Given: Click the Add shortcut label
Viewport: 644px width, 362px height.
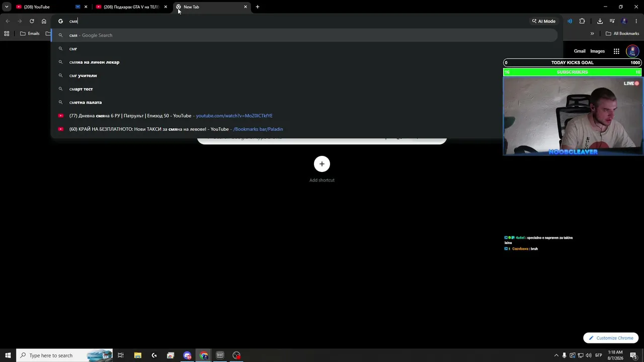Looking at the screenshot, I should pyautogui.click(x=322, y=180).
